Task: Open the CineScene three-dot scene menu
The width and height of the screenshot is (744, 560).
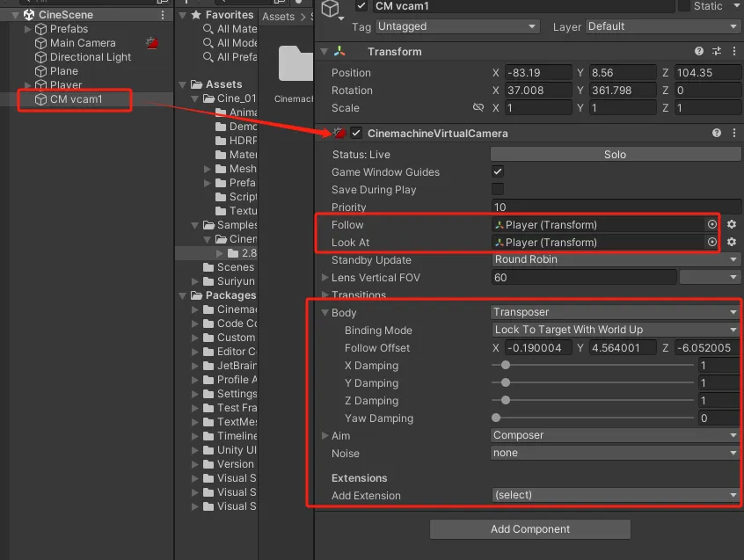Action: click(x=163, y=15)
